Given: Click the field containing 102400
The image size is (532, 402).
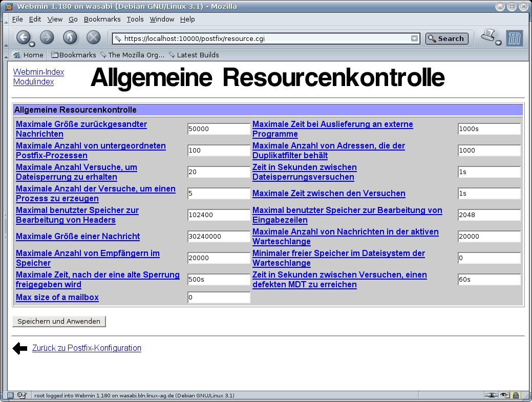Looking at the screenshot, I should coord(219,215).
